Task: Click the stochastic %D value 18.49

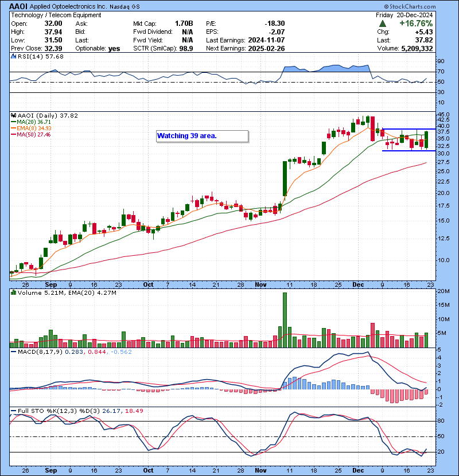Action: pos(134,411)
